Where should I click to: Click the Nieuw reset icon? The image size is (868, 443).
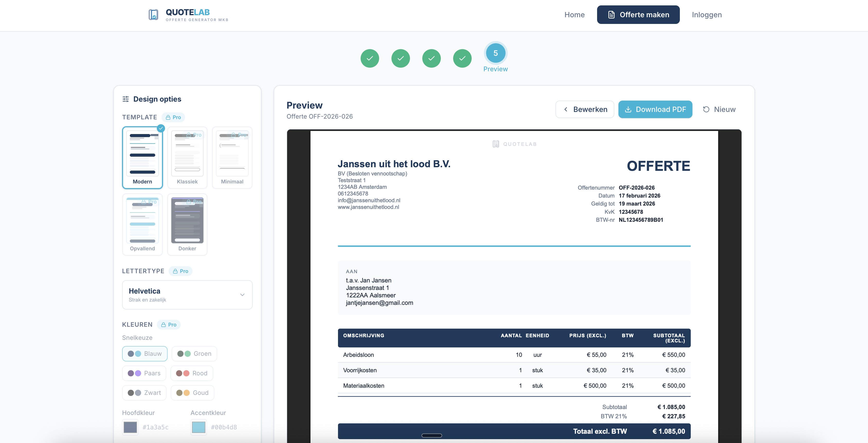706,109
